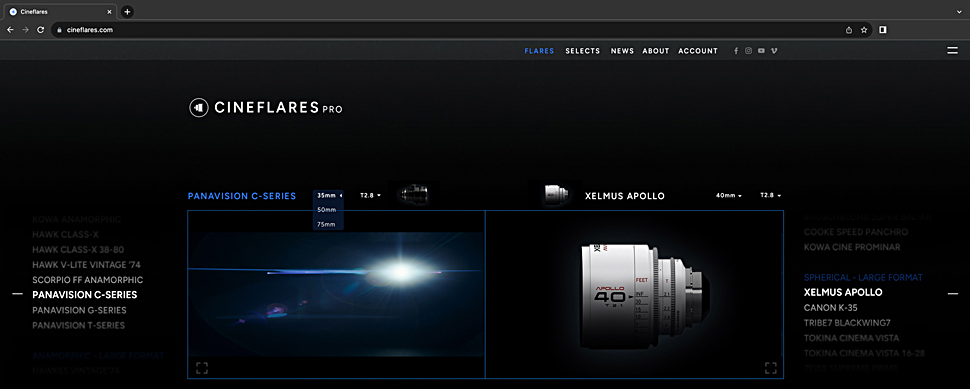Select Tokina Cinema Vista lens
This screenshot has height=389, width=970.
tap(851, 338)
